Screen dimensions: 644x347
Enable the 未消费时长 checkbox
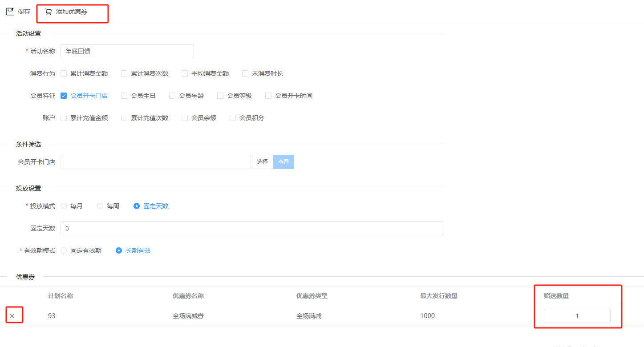click(245, 73)
